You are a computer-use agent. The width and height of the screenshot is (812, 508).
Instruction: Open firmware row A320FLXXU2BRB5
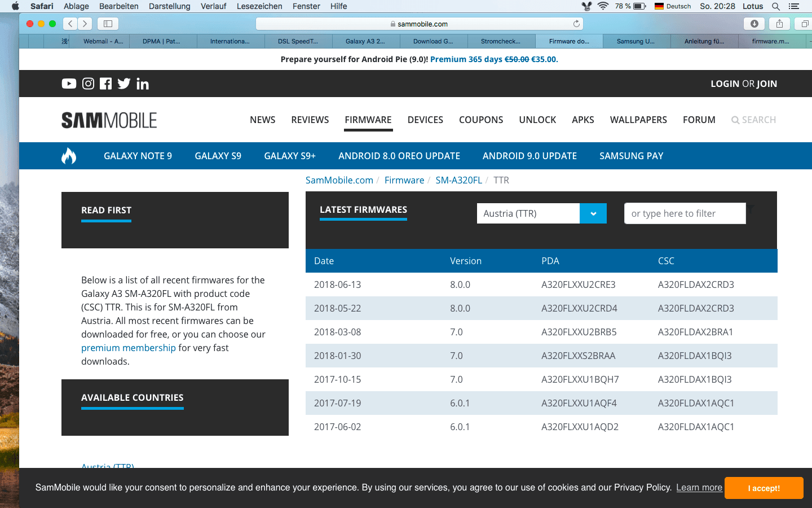point(541,332)
